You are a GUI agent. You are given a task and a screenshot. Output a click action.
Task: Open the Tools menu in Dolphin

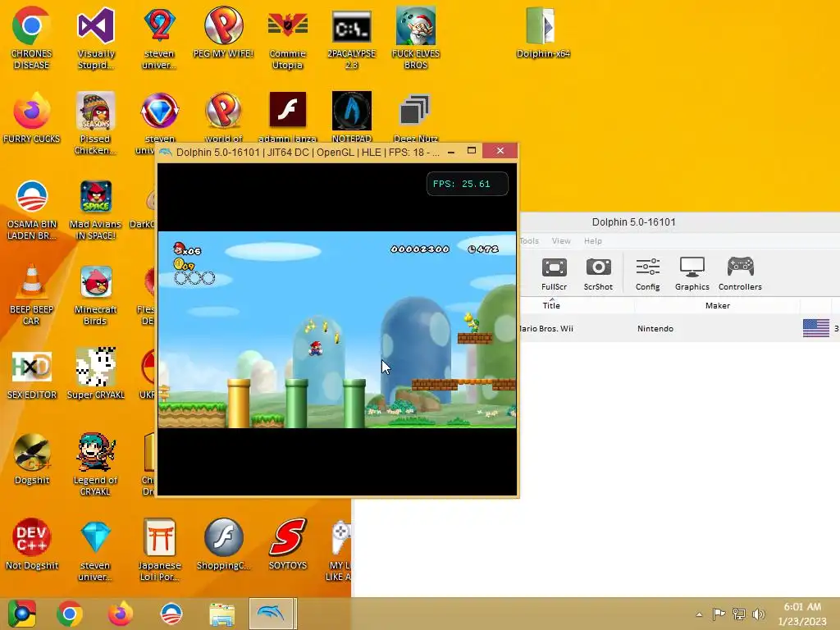click(x=529, y=241)
